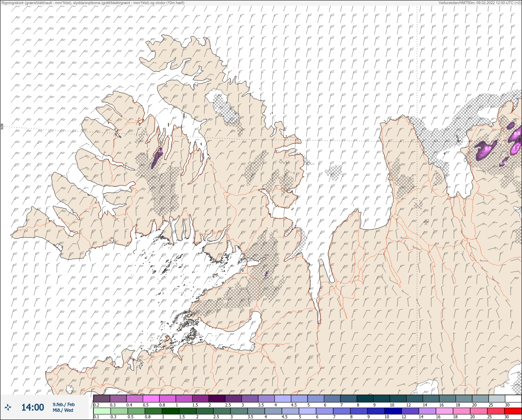Click the purple precipitation streak in the Westfjords
The width and height of the screenshot is (522, 420).
click(x=157, y=158)
